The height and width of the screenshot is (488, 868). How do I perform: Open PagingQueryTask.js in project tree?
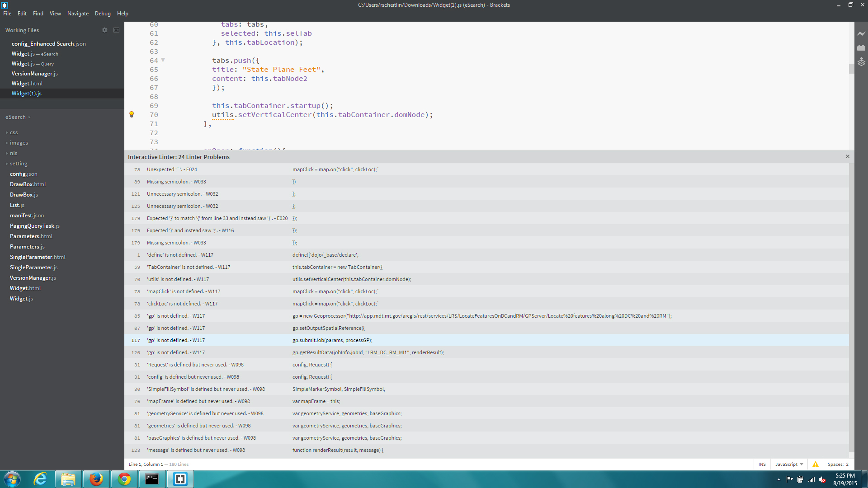point(35,226)
